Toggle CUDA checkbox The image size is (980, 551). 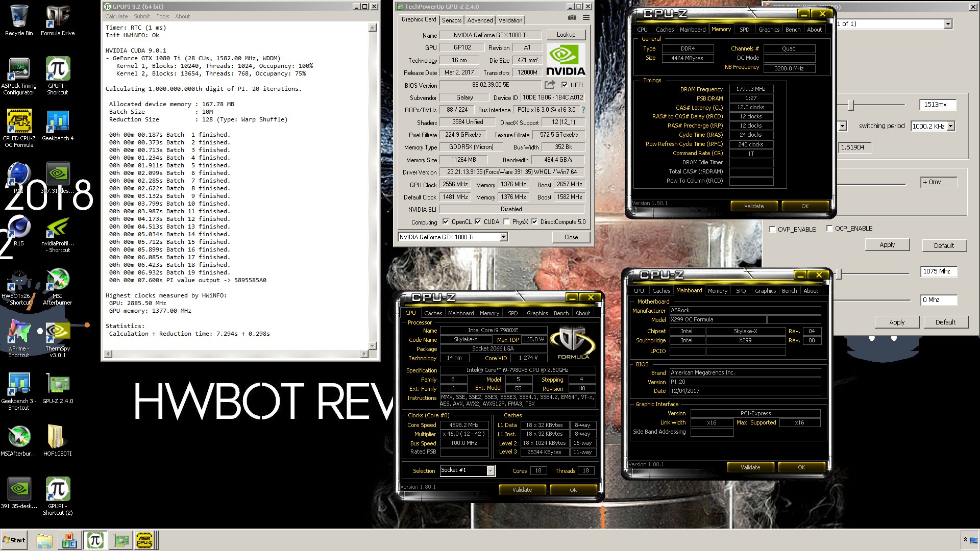(x=478, y=222)
